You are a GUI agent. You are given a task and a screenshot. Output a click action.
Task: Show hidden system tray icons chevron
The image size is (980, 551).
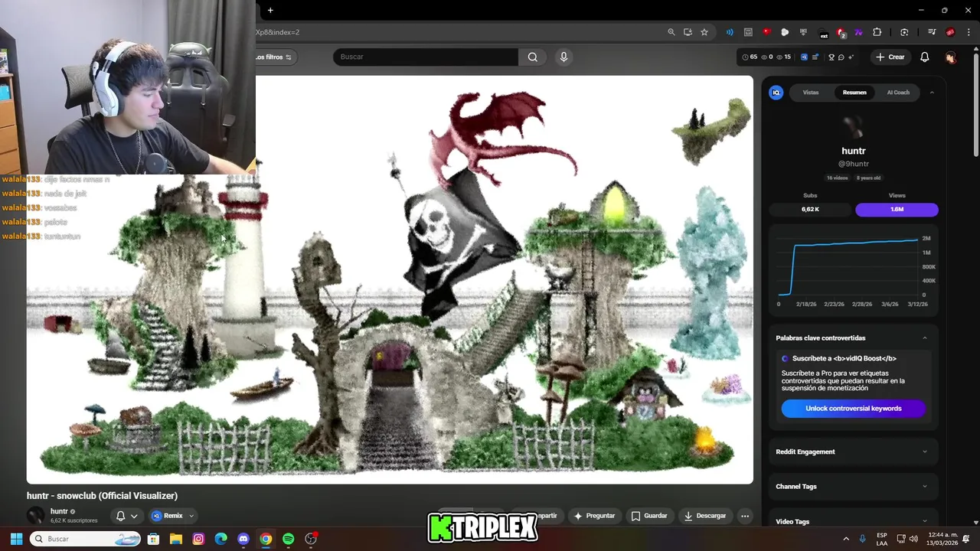click(846, 539)
